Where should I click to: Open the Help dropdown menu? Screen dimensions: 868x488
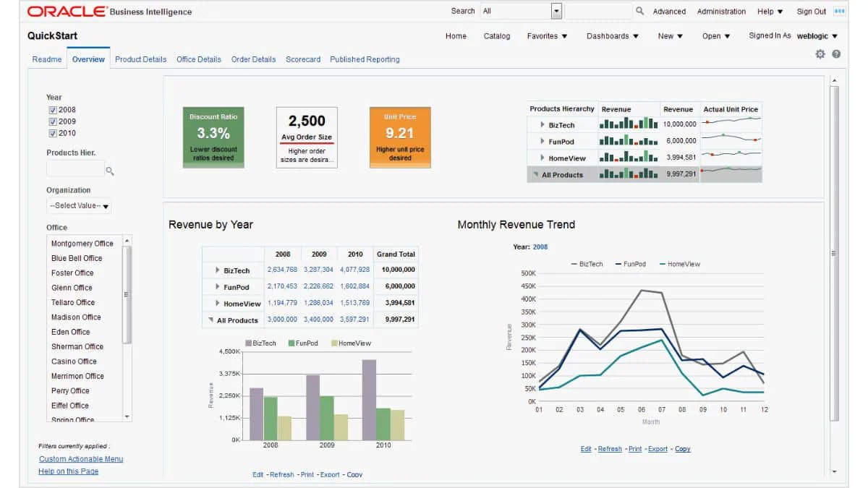click(770, 12)
